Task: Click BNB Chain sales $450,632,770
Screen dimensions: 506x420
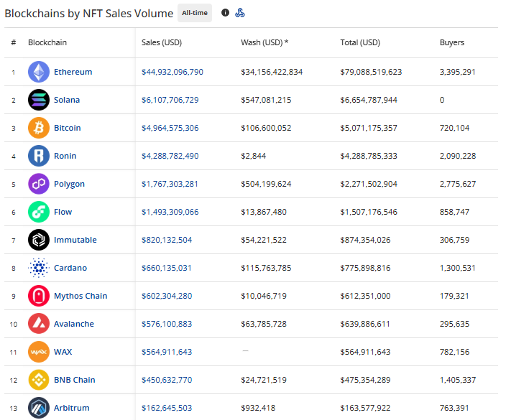Action: [x=167, y=380]
